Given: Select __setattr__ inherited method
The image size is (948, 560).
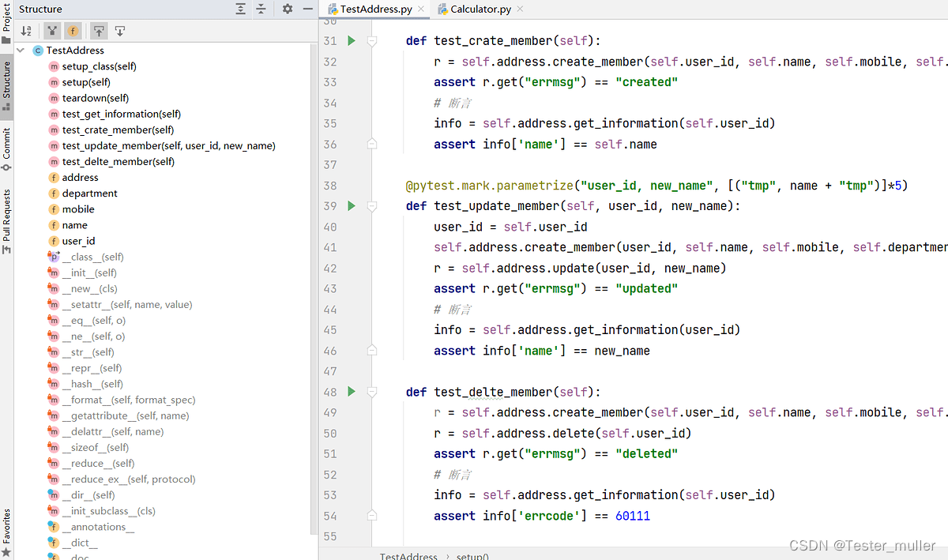Looking at the screenshot, I should 126,304.
